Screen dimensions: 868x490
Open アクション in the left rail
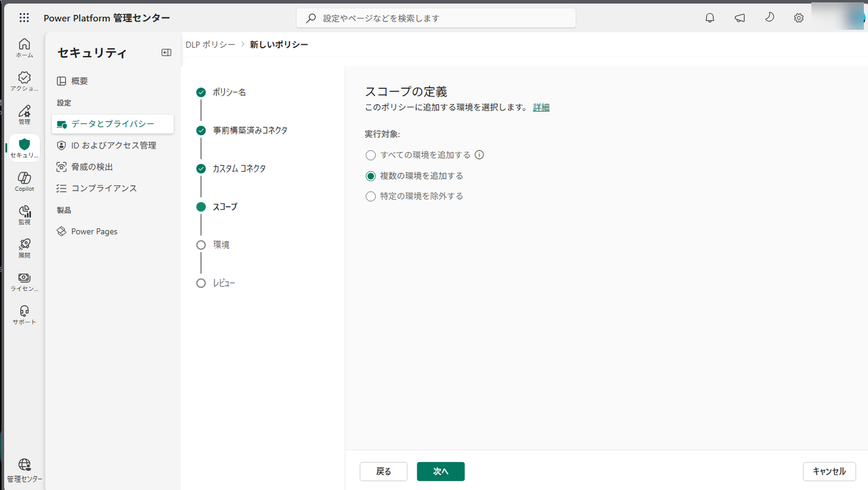(24, 81)
